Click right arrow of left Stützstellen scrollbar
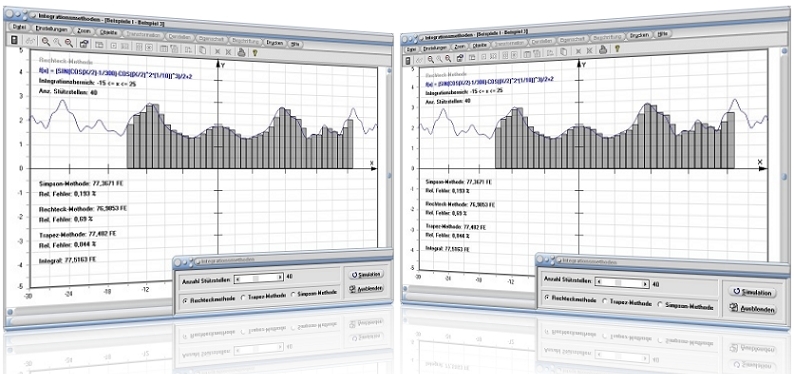The width and height of the screenshot is (794, 374). (280, 277)
